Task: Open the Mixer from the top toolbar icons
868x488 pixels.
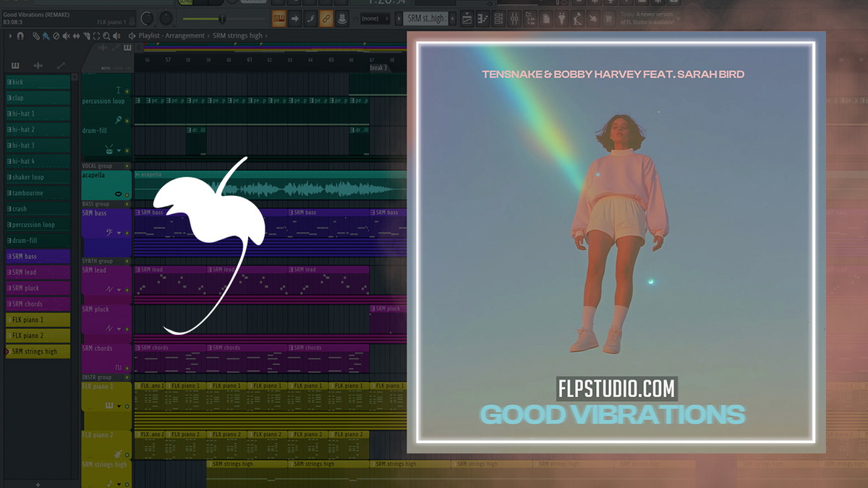Action: [515, 20]
